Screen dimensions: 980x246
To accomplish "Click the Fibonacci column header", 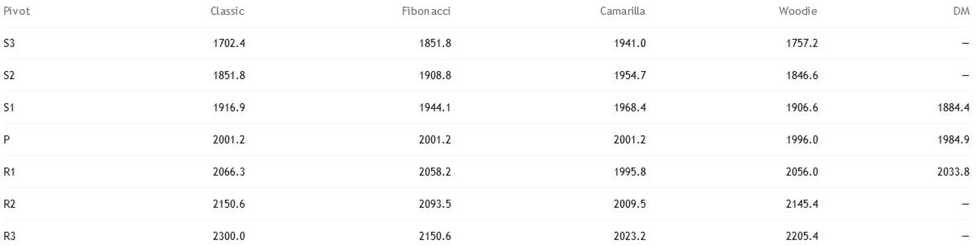I will (426, 11).
